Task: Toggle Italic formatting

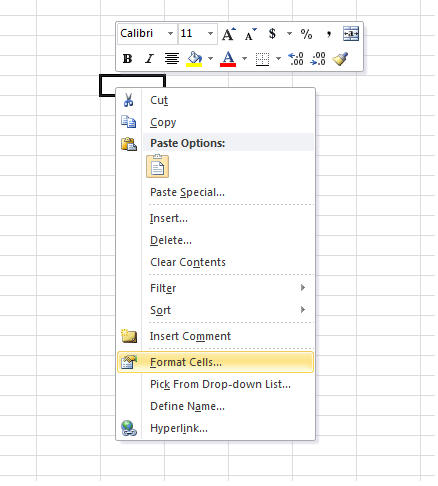Action: [x=149, y=59]
